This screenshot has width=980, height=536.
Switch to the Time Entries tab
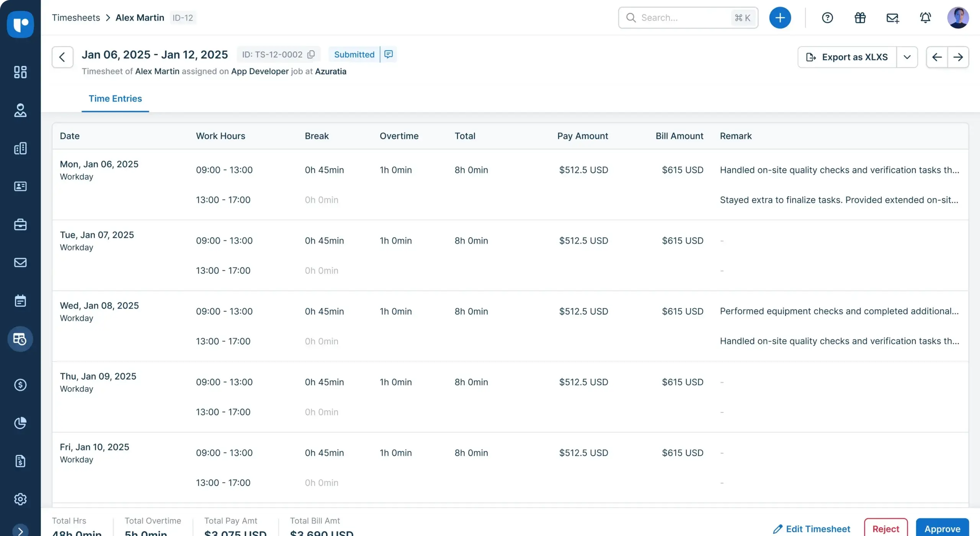pos(115,98)
